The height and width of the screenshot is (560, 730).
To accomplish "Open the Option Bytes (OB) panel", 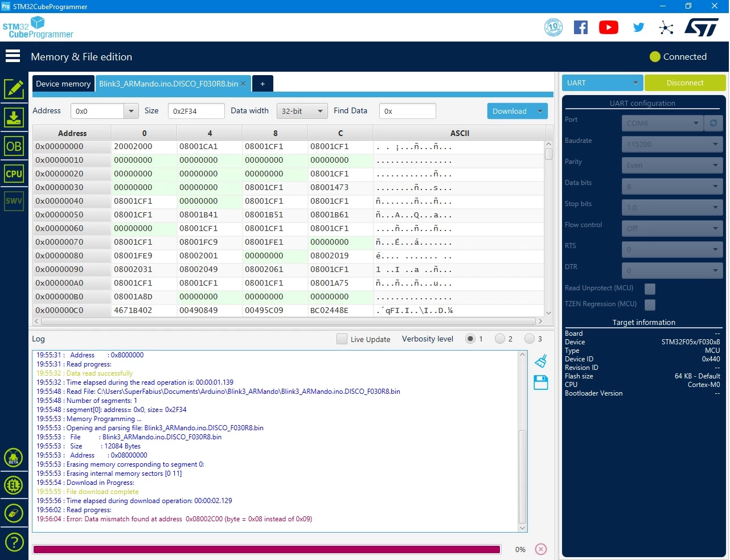I will coord(14,146).
